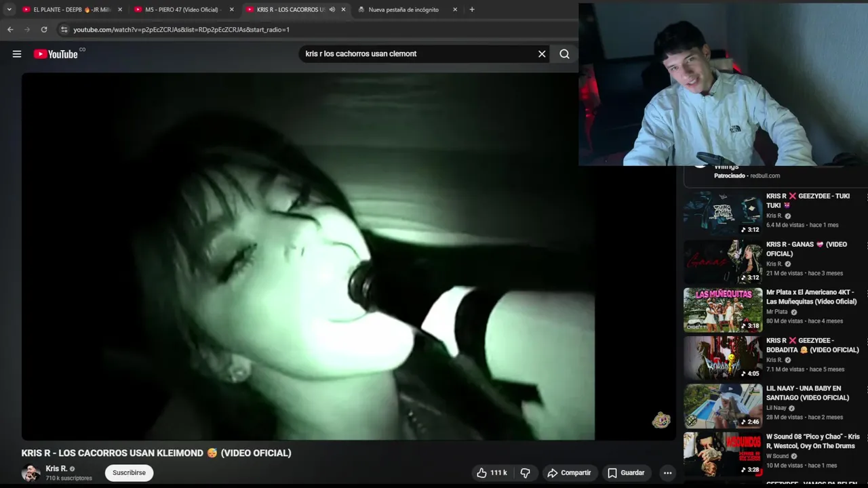Click 28 M de vistas text
868x488 pixels.
click(785, 418)
